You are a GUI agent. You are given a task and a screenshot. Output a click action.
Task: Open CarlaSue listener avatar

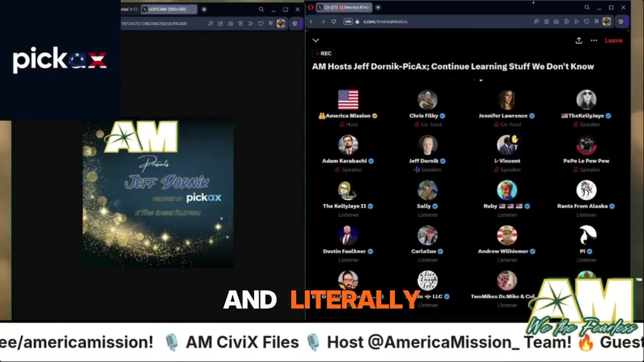pos(428,235)
